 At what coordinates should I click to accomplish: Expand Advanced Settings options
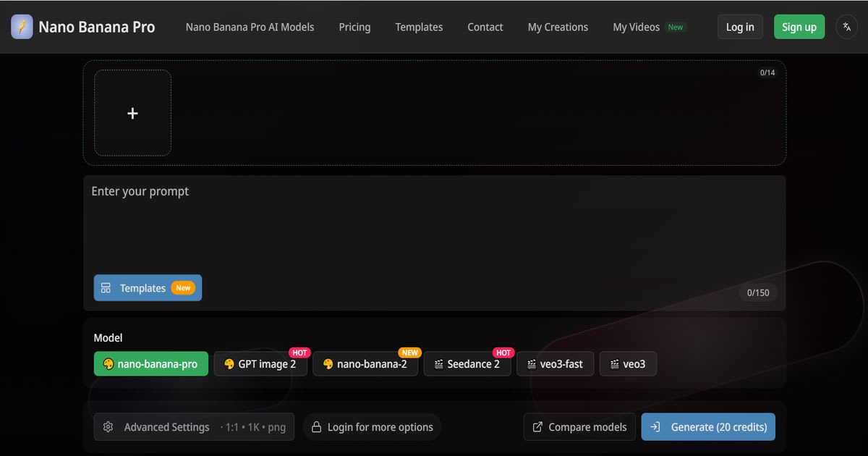194,427
